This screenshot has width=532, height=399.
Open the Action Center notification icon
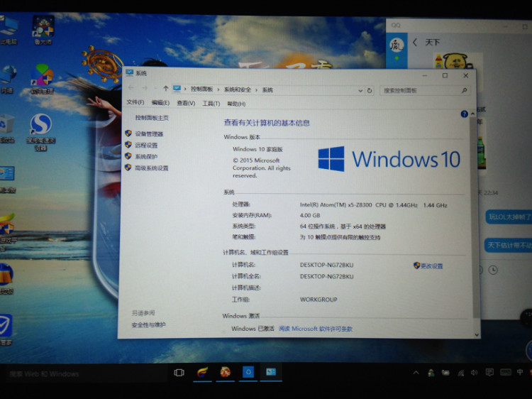489,373
